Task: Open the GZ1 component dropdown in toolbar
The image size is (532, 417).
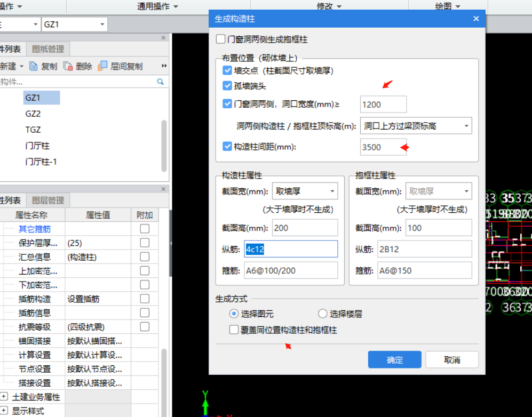Action: click(102, 25)
